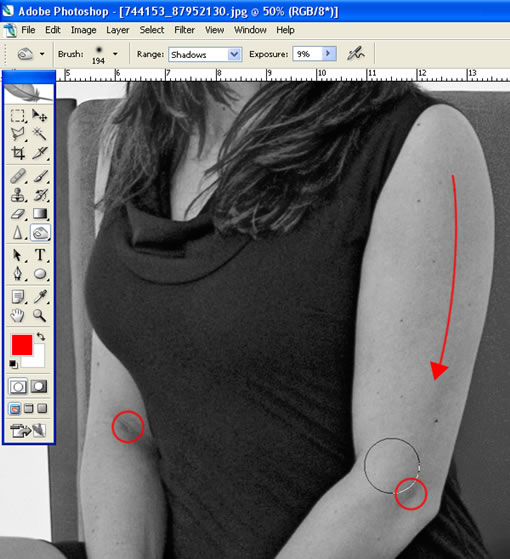Screen dimensions: 510x559
Task: Activate the Eraser tool
Action: pos(17,214)
